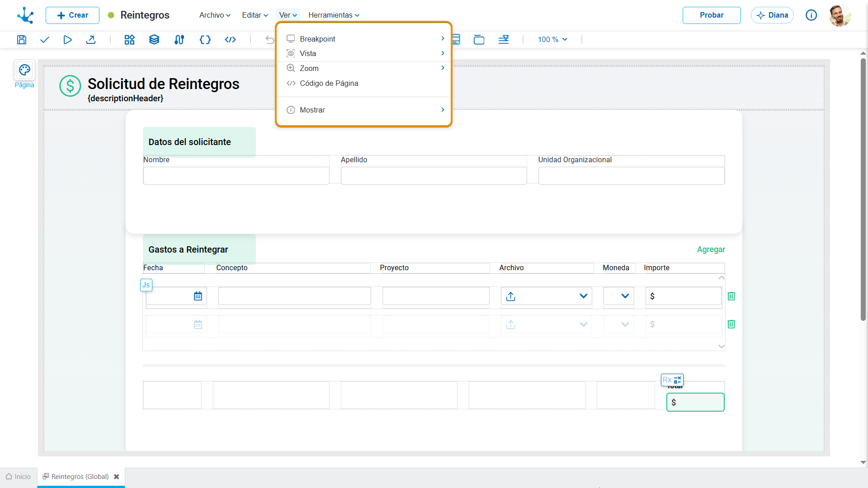Image resolution: width=868 pixels, height=488 pixels.
Task: Expand the Moneda dropdown in first row
Action: tap(619, 296)
